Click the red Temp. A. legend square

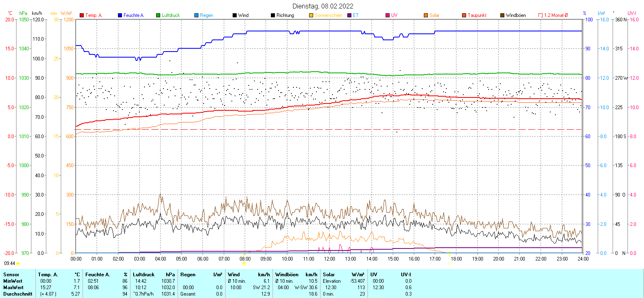coord(82,15)
